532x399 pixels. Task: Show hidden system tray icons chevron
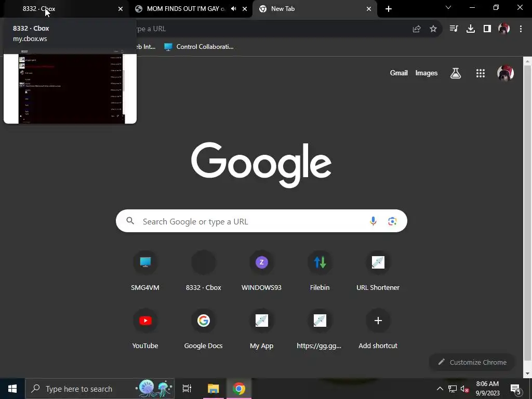point(440,389)
